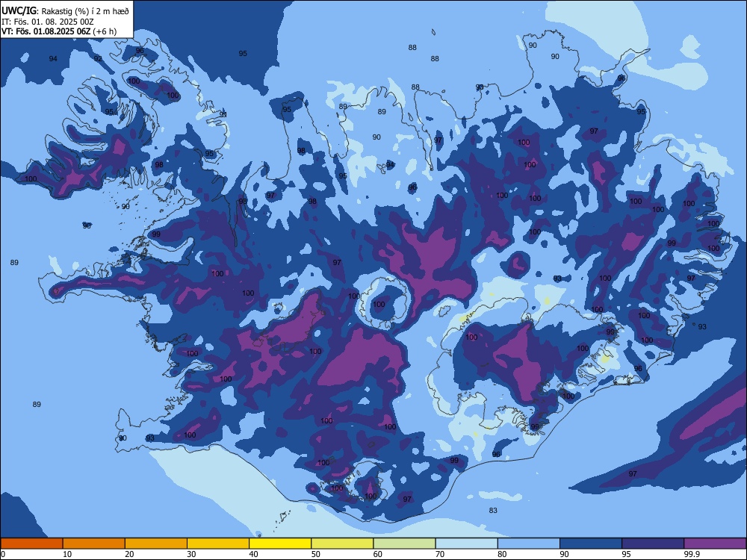Click the legend tick label "10"

click(x=67, y=554)
